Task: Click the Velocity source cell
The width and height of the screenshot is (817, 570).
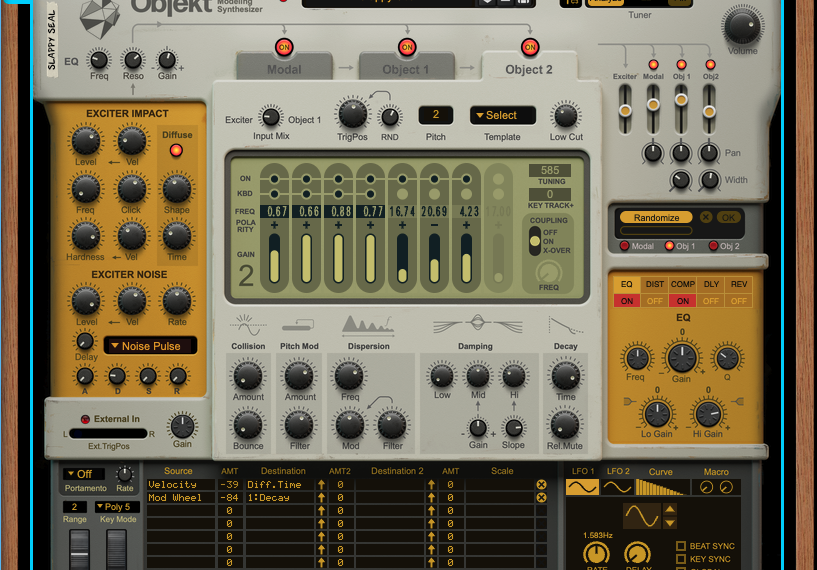Action: pos(181,485)
